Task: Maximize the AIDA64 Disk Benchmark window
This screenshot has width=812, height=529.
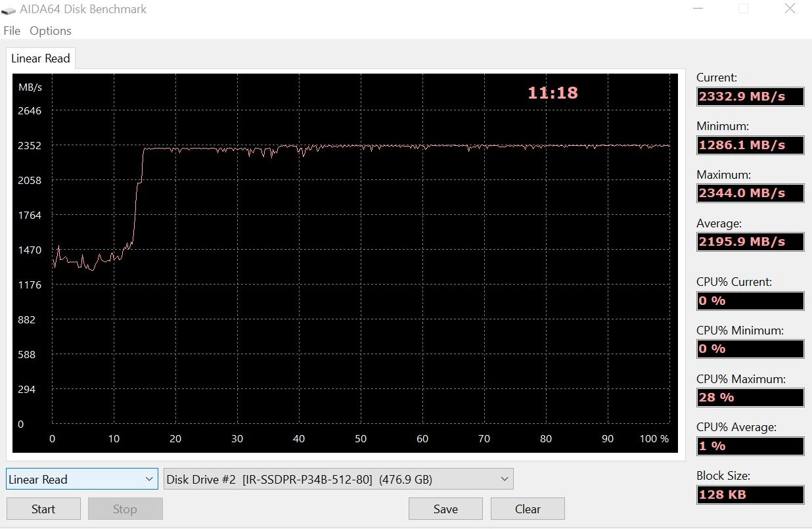Action: [743, 9]
